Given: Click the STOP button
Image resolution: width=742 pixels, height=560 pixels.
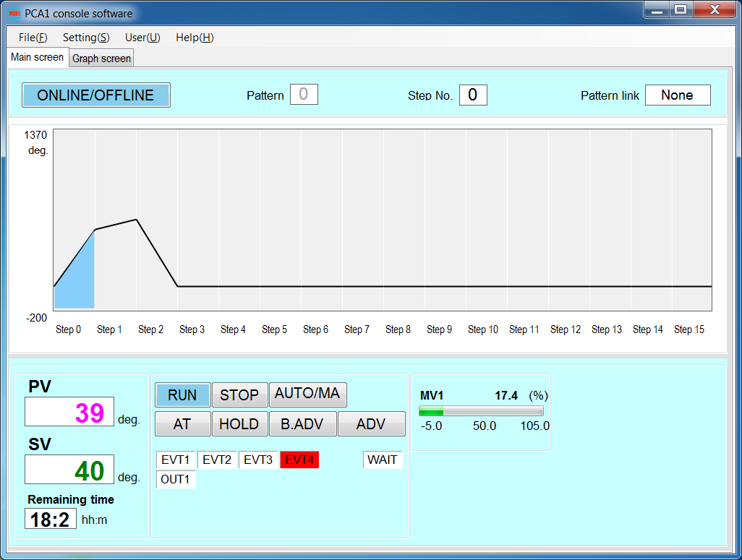Looking at the screenshot, I should pos(239,395).
